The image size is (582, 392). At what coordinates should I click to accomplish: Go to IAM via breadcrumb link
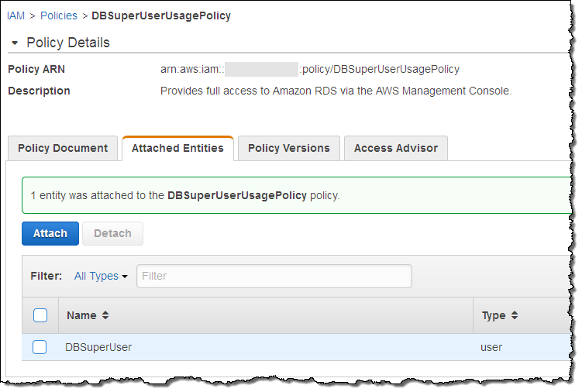[15, 15]
